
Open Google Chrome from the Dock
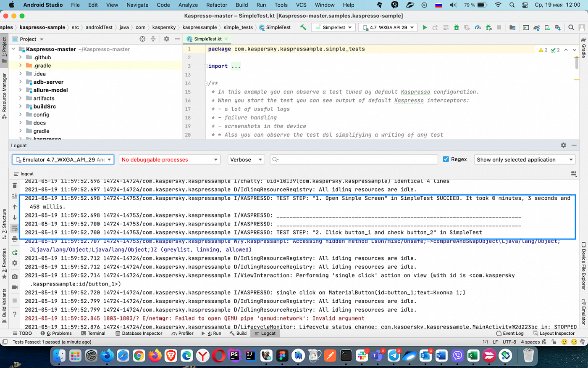point(139,356)
